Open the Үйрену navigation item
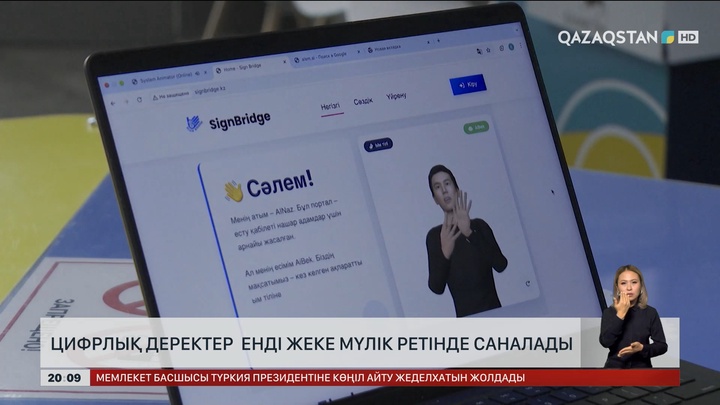This screenshot has height=405, width=720. (396, 96)
